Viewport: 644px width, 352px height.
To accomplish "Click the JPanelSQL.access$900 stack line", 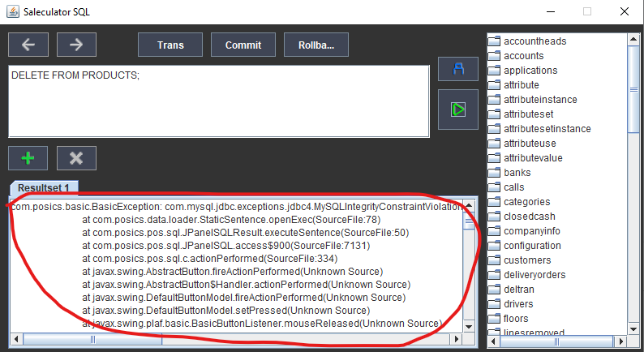I will pos(226,246).
